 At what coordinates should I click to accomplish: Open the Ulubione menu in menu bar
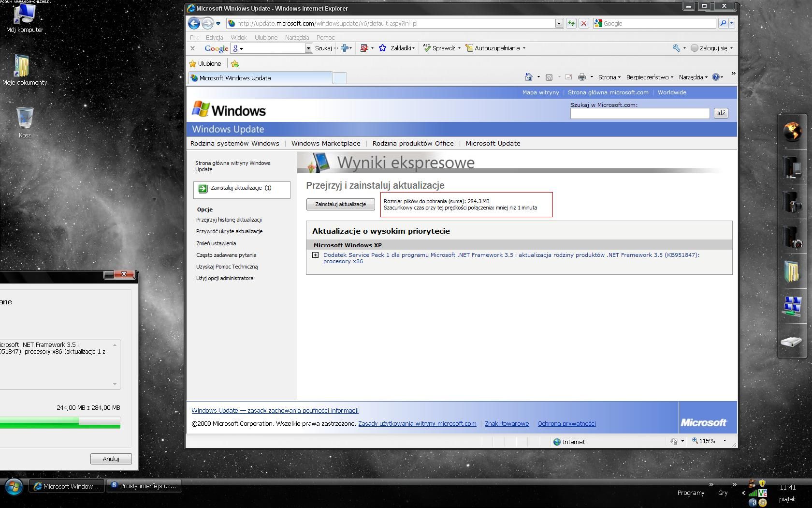pyautogui.click(x=266, y=37)
